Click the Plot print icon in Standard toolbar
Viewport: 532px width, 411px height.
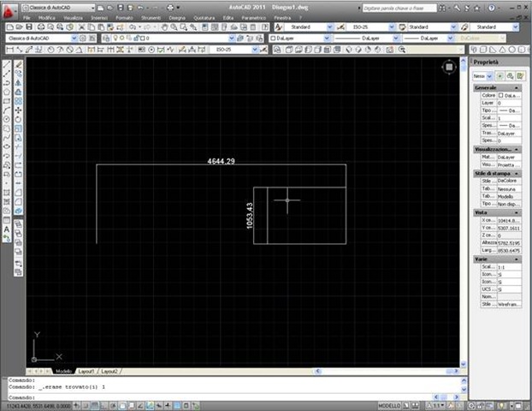[41, 27]
